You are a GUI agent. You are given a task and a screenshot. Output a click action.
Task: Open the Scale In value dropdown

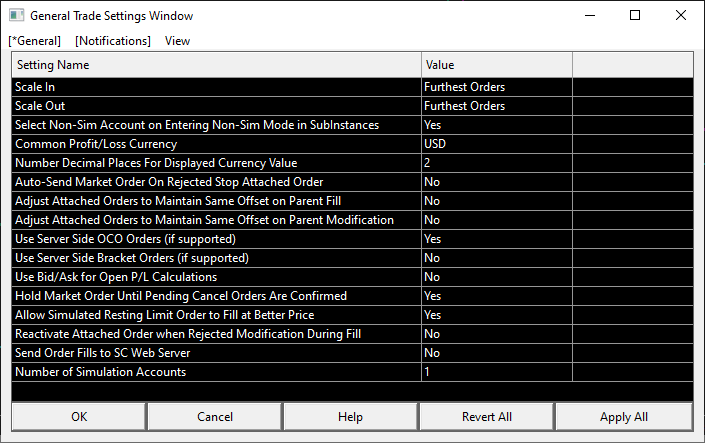click(495, 87)
